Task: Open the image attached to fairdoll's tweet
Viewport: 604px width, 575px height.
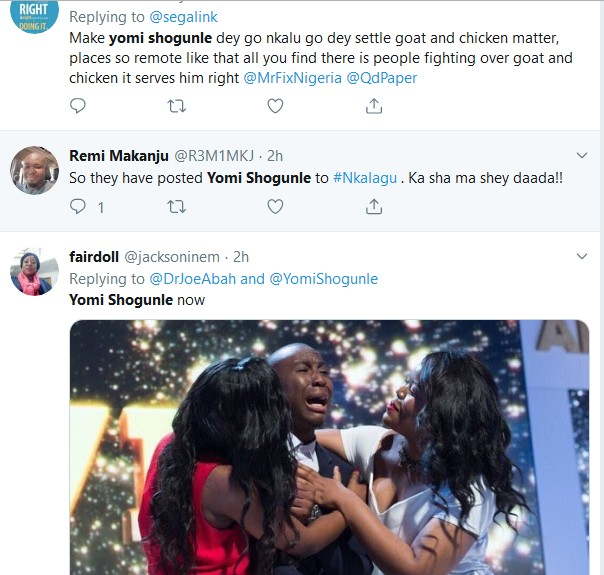Action: click(328, 447)
